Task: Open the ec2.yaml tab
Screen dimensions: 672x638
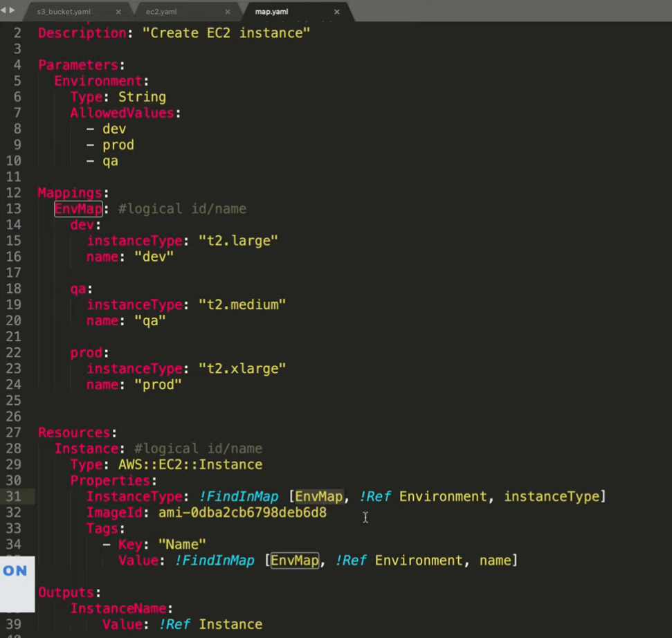Action: [159, 12]
